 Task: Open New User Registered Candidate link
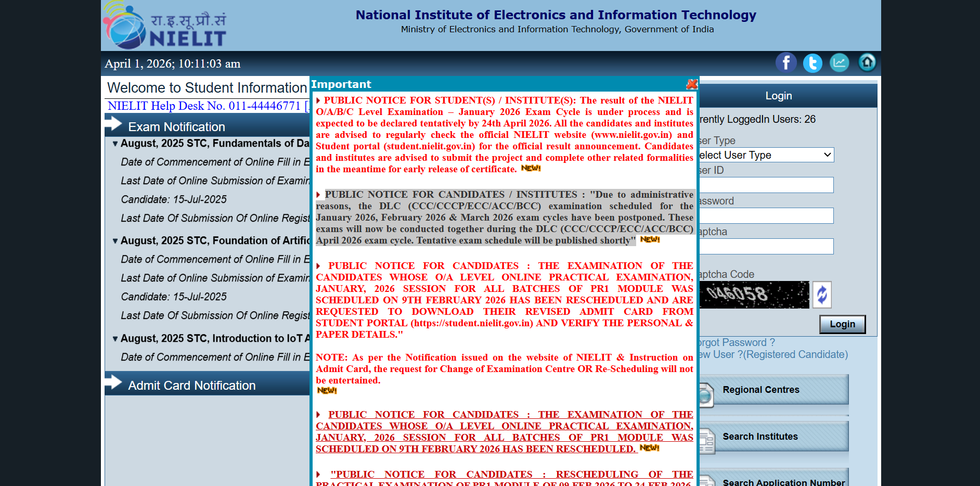coord(773,355)
